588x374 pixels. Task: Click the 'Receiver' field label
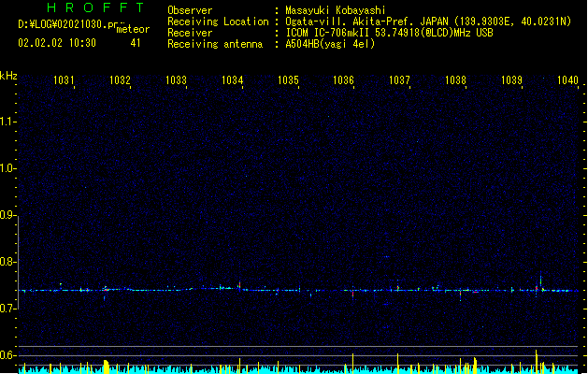click(190, 33)
